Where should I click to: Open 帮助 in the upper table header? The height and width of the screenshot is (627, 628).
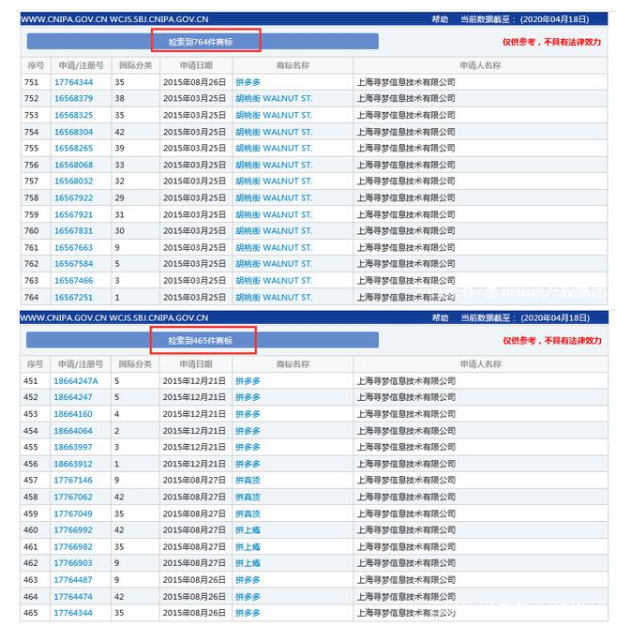(440, 19)
